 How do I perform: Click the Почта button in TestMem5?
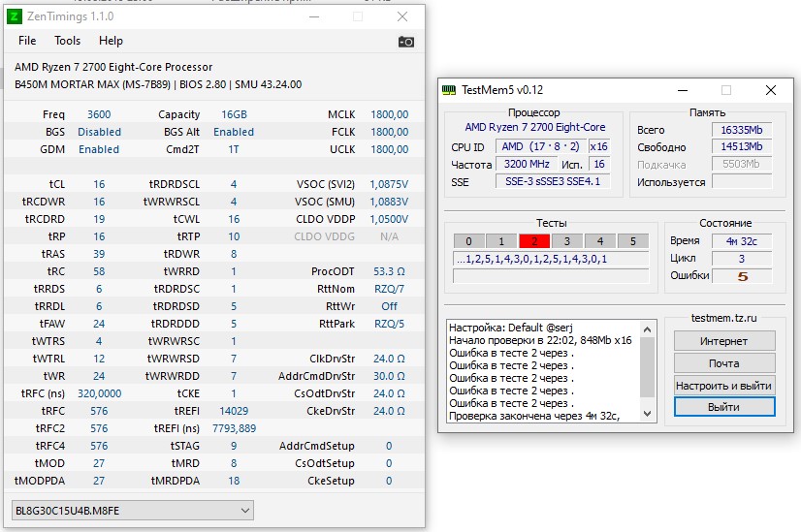(723, 363)
